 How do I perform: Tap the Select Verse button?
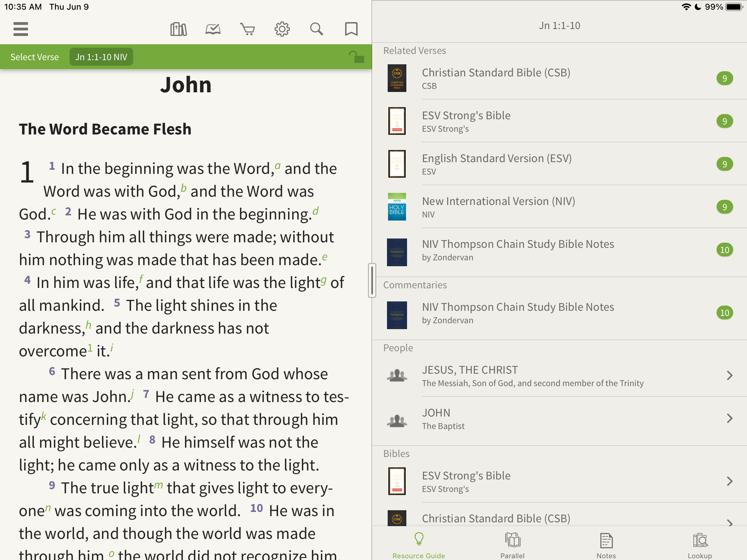(x=35, y=57)
